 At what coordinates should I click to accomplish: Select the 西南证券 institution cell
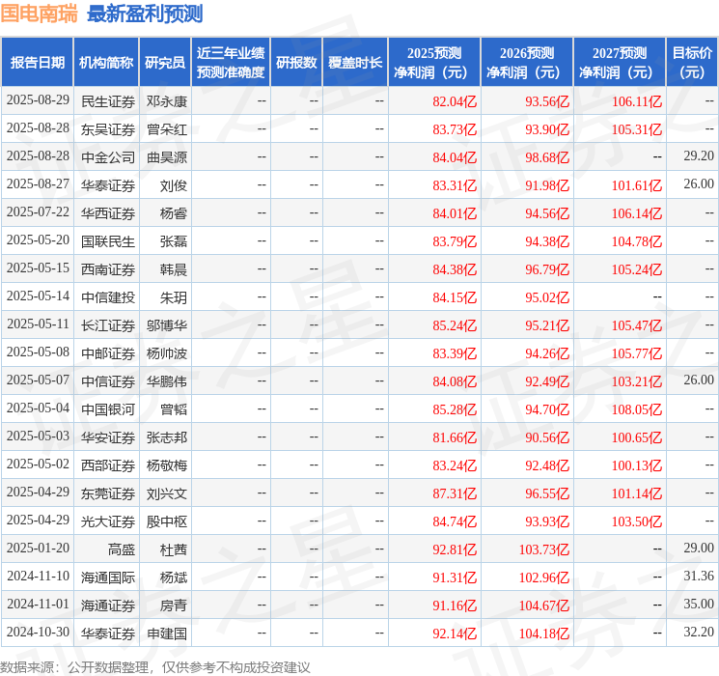point(108,269)
